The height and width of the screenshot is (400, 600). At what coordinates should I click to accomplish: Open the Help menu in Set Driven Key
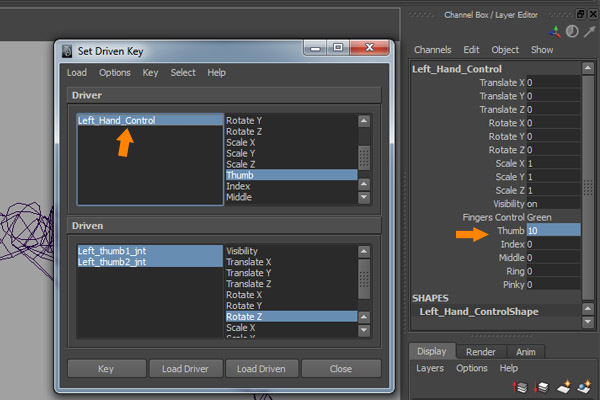coord(217,72)
